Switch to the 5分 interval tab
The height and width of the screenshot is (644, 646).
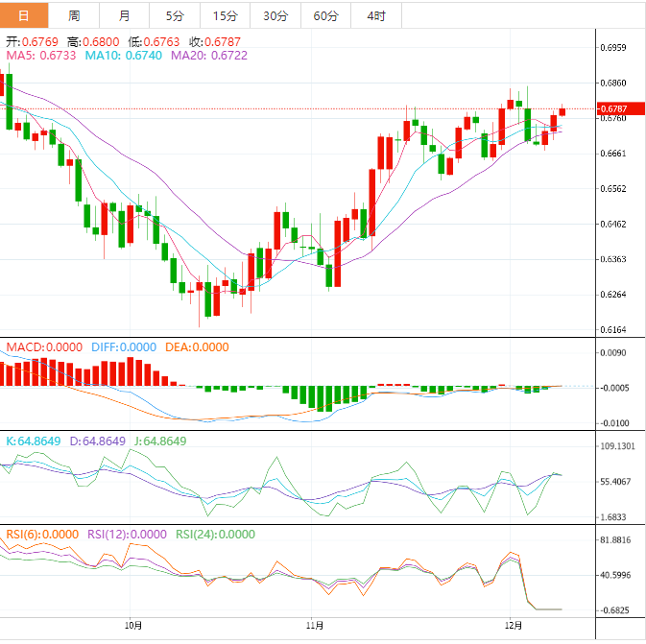click(174, 15)
